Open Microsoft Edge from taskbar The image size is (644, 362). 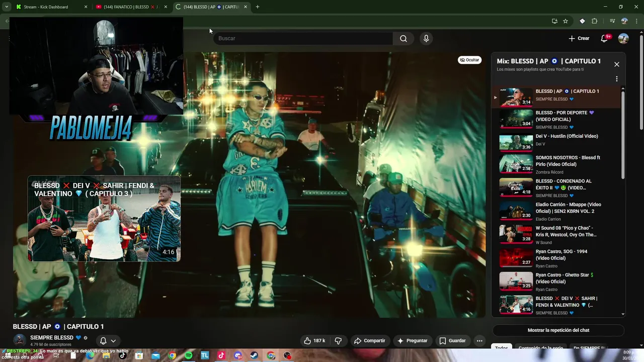[90, 355]
